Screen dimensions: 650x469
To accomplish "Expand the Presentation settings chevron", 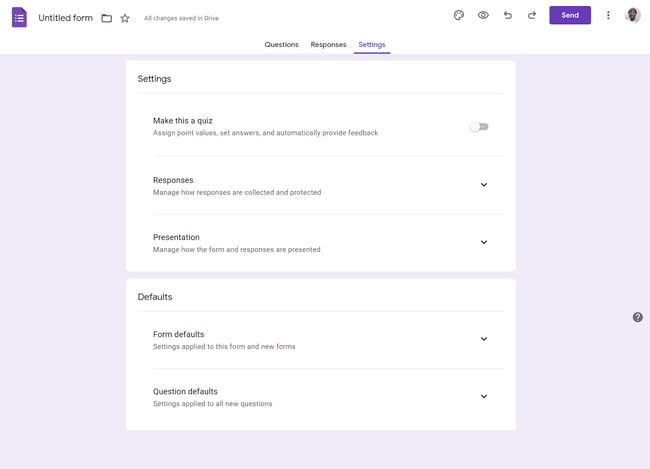I will pyautogui.click(x=484, y=242).
